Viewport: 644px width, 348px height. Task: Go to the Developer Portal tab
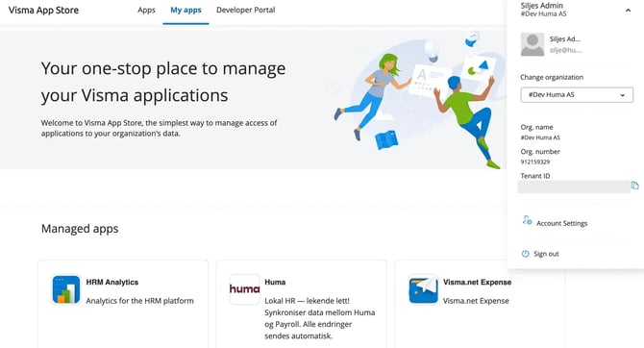pyautogui.click(x=246, y=10)
